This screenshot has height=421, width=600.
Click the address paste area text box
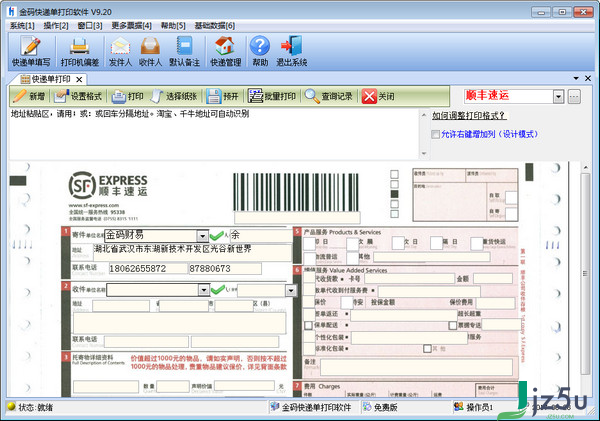[214, 134]
